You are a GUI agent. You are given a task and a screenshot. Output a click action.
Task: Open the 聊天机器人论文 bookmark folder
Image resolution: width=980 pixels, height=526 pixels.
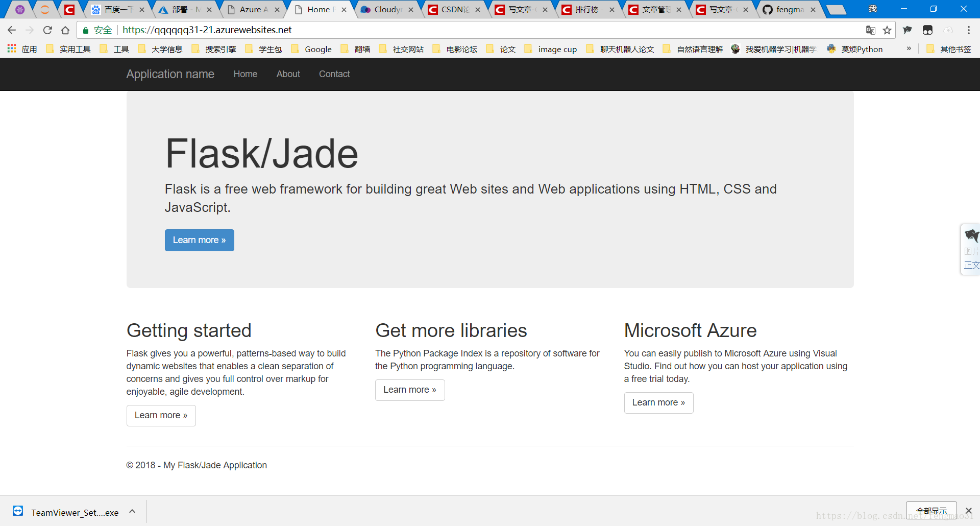point(621,49)
